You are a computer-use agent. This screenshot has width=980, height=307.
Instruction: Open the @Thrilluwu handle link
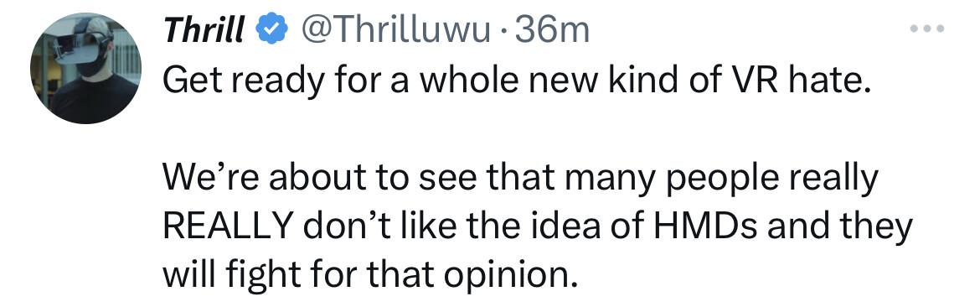click(x=396, y=29)
